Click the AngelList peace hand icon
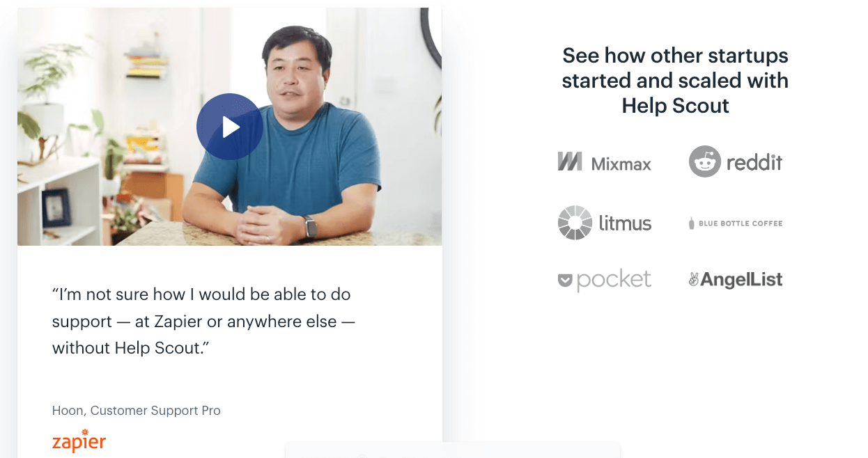The height and width of the screenshot is (458, 868). [x=693, y=280]
